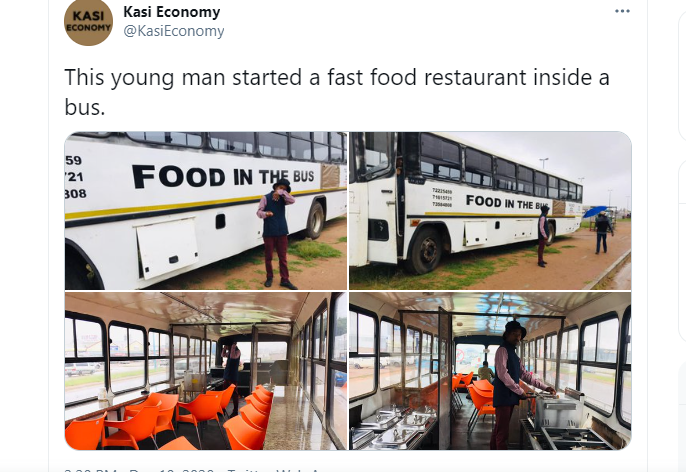Click the tweet text about fast food restaurant
686x472 pixels.
(x=337, y=91)
